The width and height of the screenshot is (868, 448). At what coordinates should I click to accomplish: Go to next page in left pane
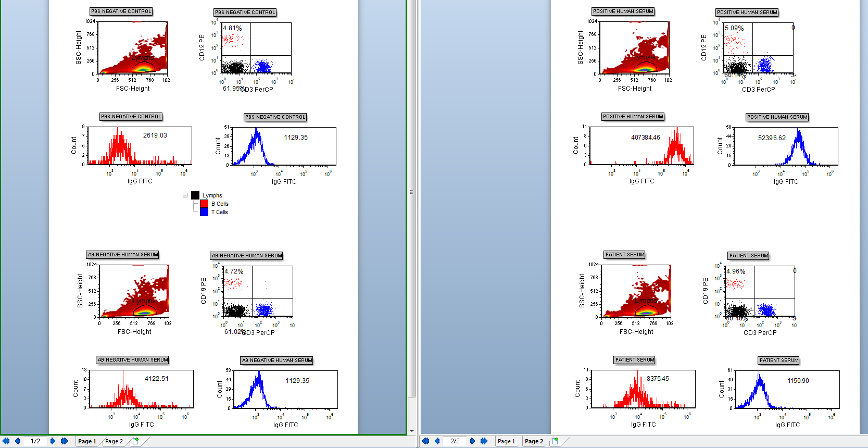53,441
